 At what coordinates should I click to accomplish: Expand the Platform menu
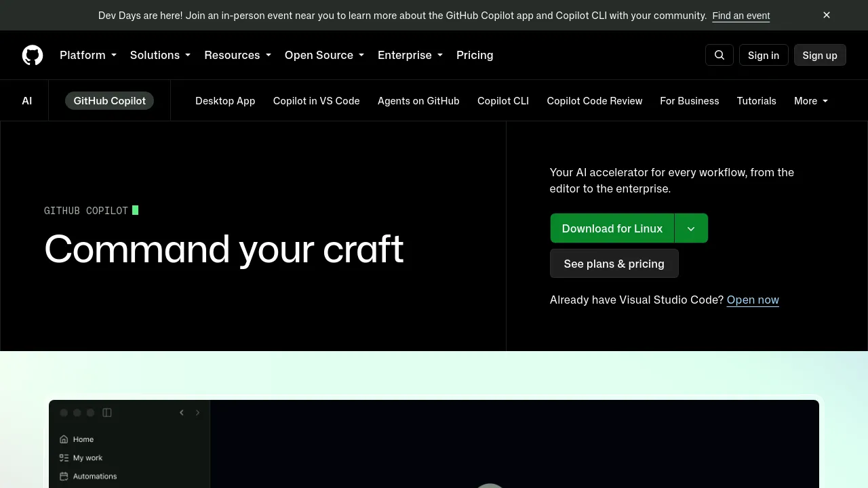(x=88, y=55)
